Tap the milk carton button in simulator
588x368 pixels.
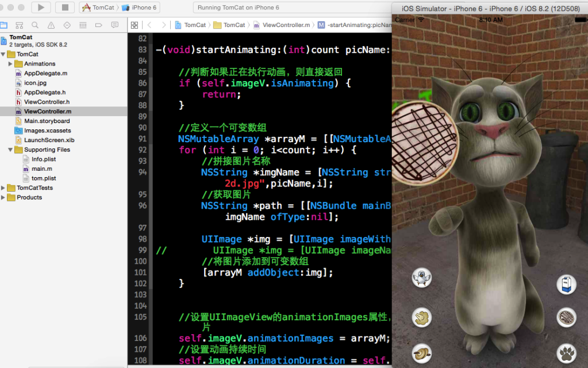[x=566, y=284]
